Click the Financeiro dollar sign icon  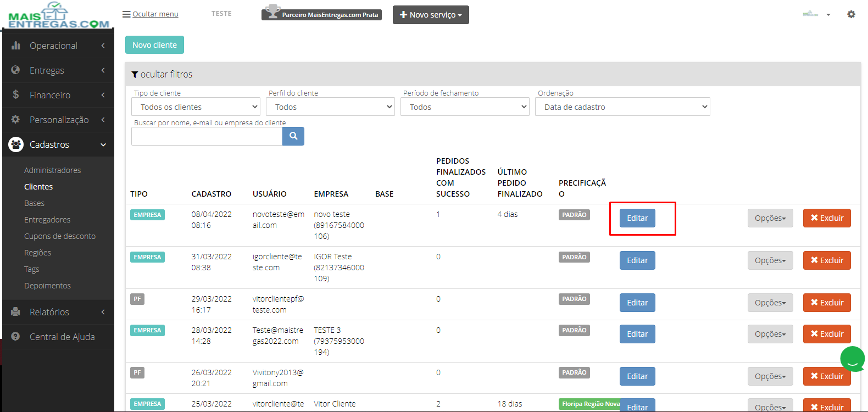tap(16, 95)
